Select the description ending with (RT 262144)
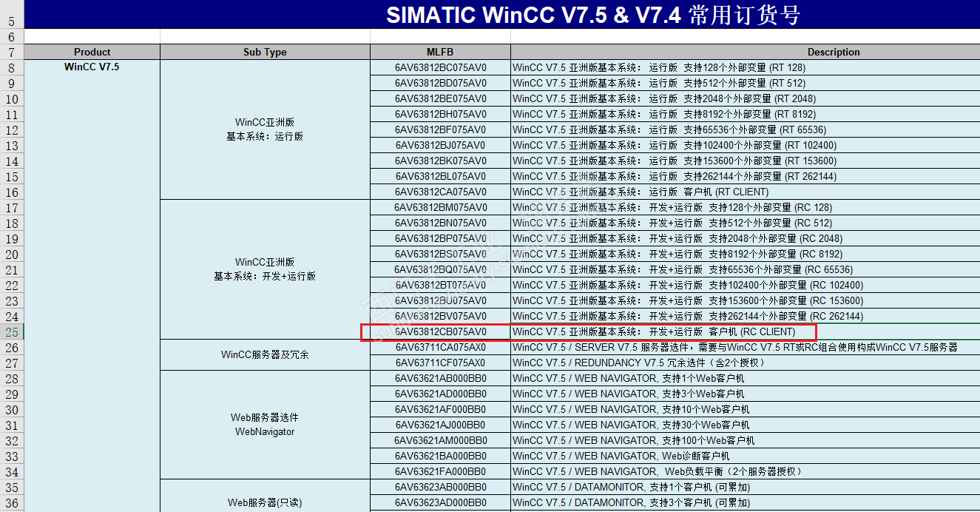Viewport: 980px width, 512px height. (x=745, y=176)
